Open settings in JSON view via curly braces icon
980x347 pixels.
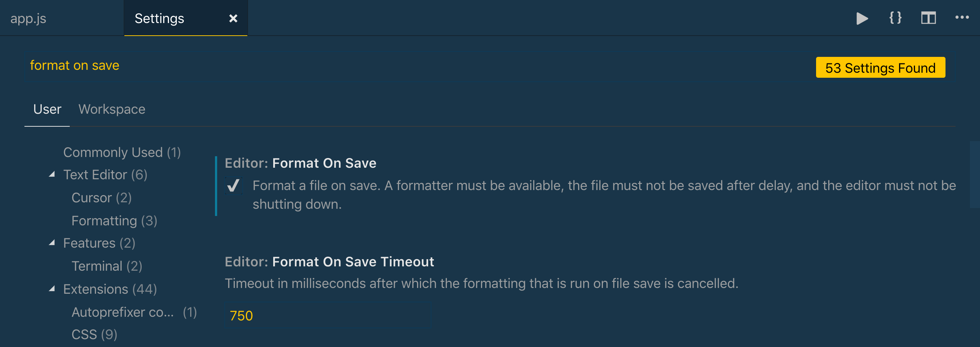point(895,18)
